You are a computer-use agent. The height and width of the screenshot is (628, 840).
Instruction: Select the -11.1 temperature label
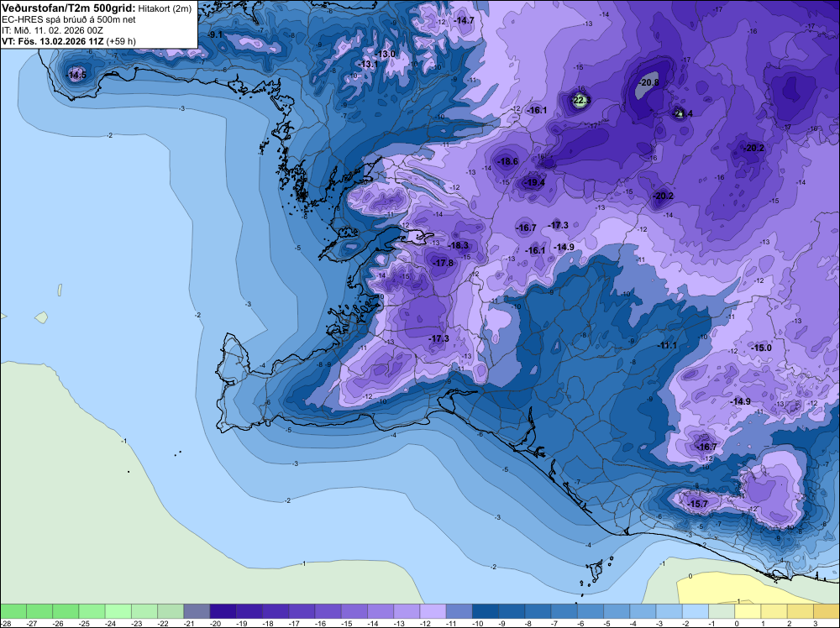click(666, 345)
